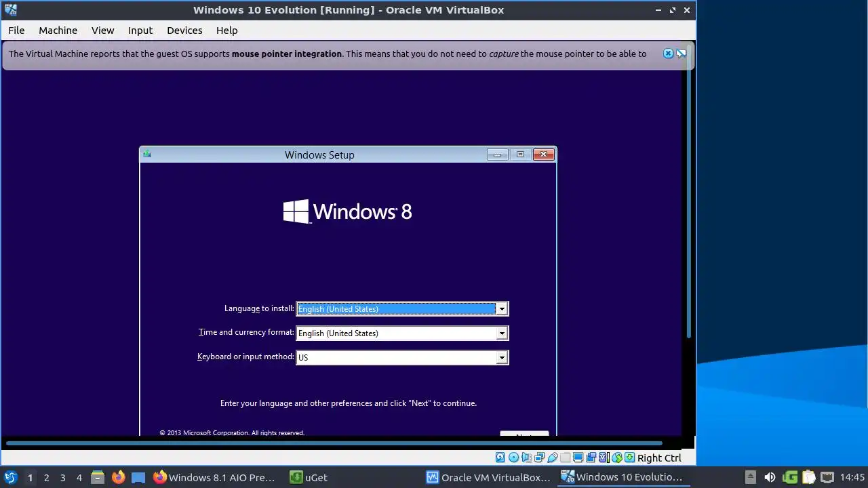Click the shared folders status icon
Image resolution: width=868 pixels, height=488 pixels.
566,457
